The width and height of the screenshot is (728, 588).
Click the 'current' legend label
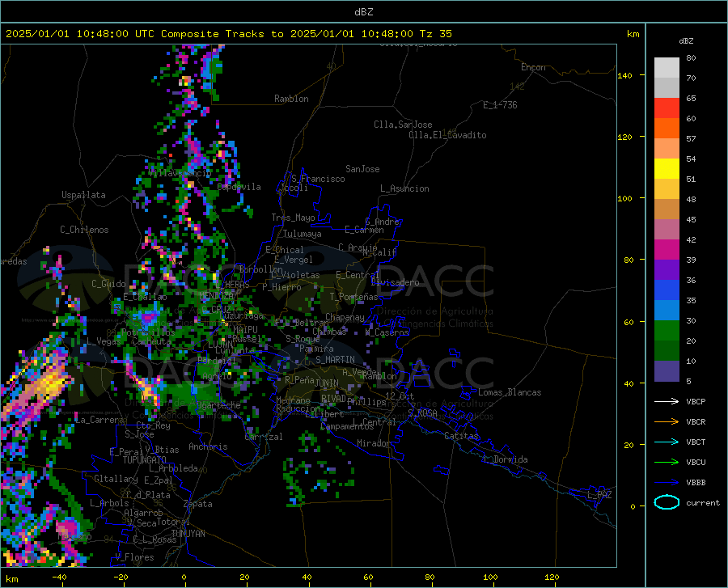(x=703, y=502)
